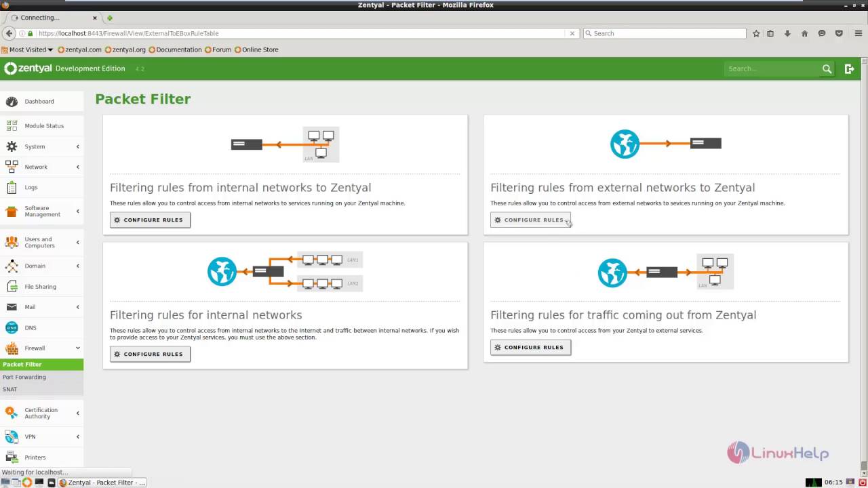868x488 pixels.
Task: Open terminal icon in taskbar
Action: click(39, 483)
